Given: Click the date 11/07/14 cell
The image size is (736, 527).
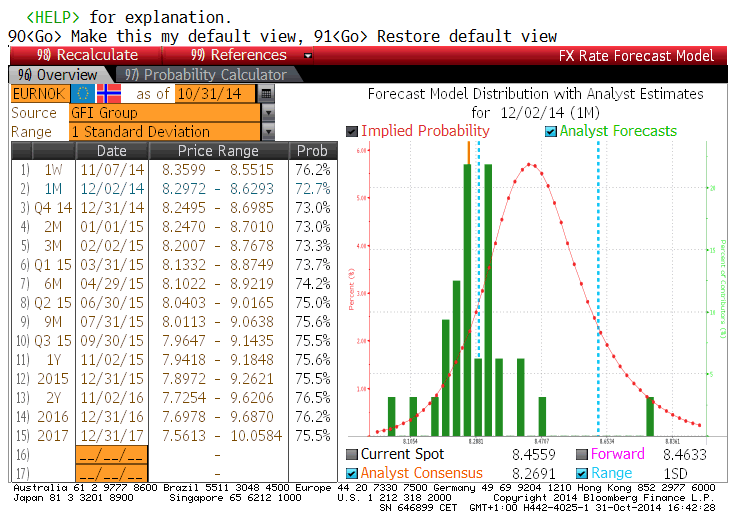Looking at the screenshot, I should pos(112,170).
